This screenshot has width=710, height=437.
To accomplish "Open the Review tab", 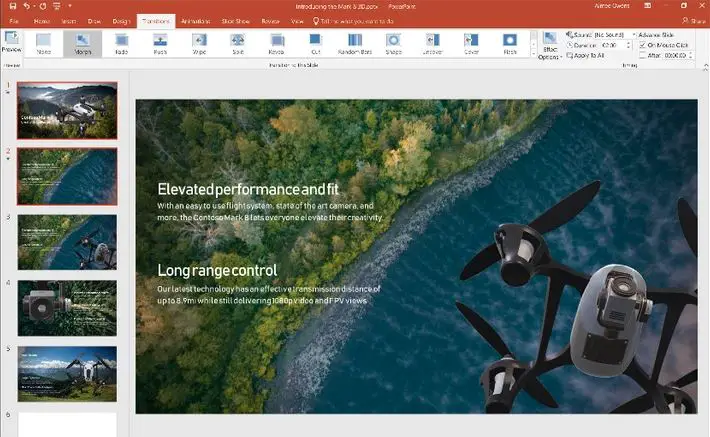I will (270, 21).
